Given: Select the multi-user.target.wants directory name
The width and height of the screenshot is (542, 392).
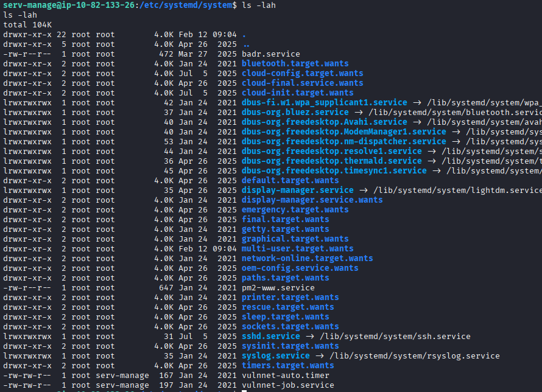Looking at the screenshot, I should pos(297,248).
